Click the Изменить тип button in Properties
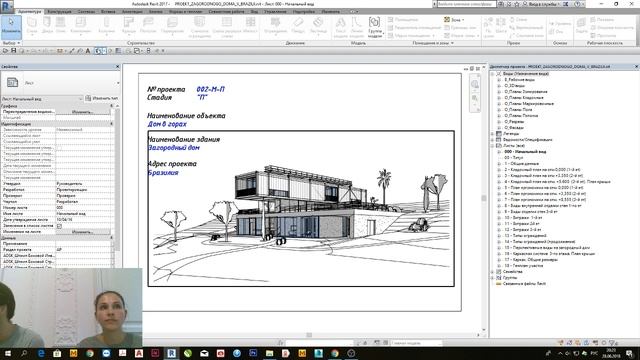This screenshot has width=640, height=360. tap(102, 98)
